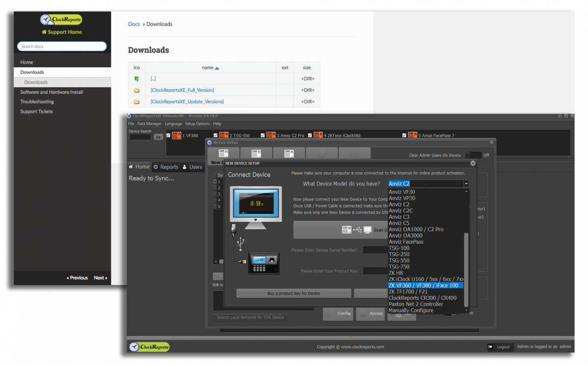Choose Manually Configure in model list
588x366 pixels.
[x=411, y=311]
